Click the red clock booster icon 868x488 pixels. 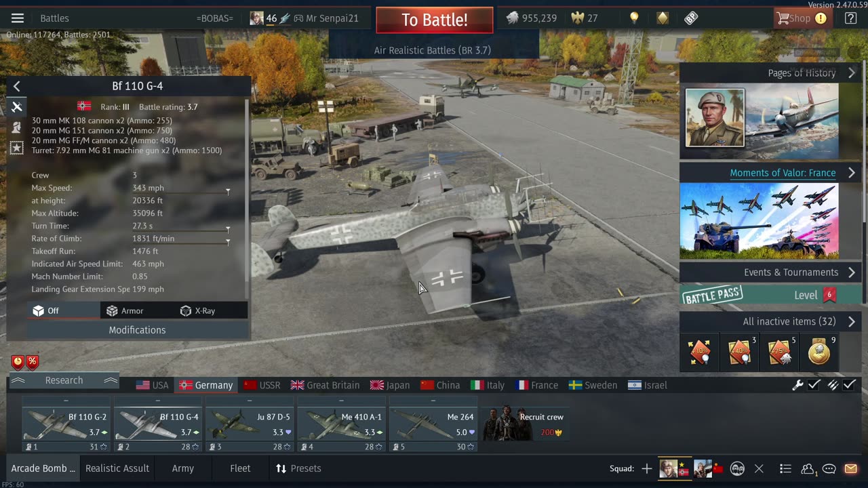coord(18,362)
